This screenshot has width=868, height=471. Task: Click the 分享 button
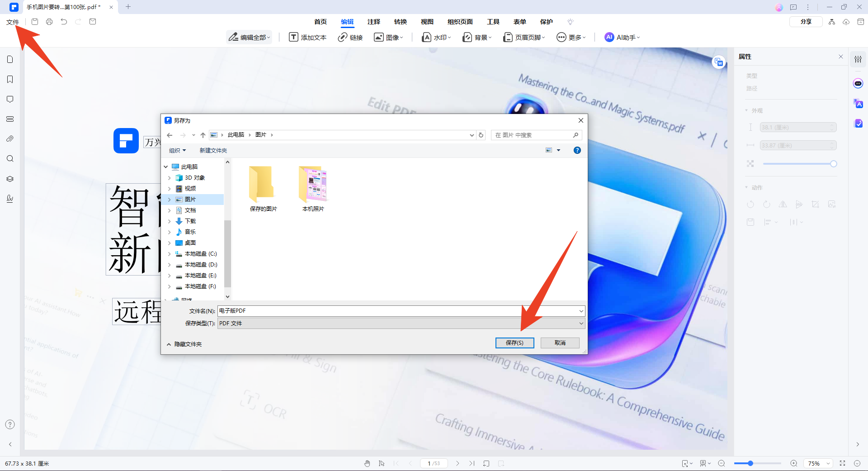(806, 22)
